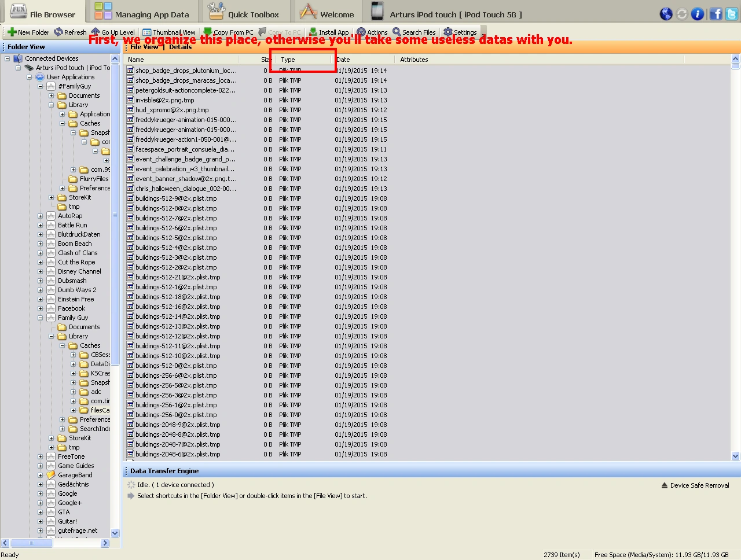Click the AutoRap app icon in the tree

click(51, 216)
